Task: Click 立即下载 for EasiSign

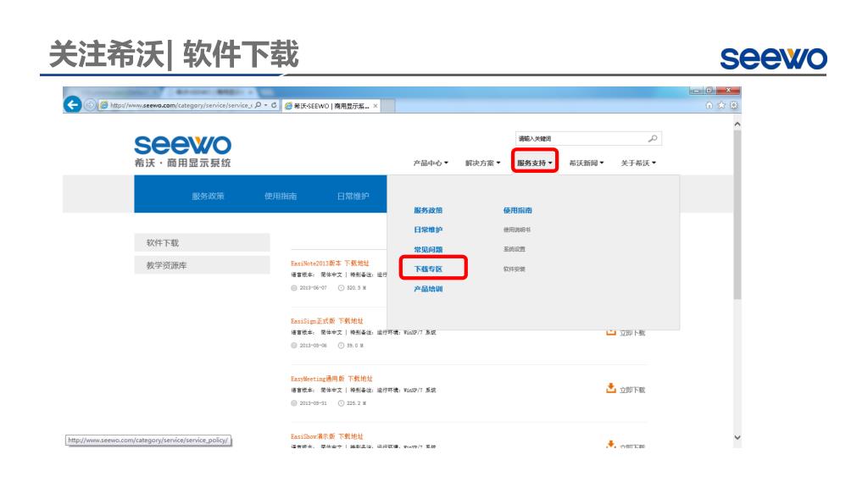Action: pyautogui.click(x=632, y=332)
